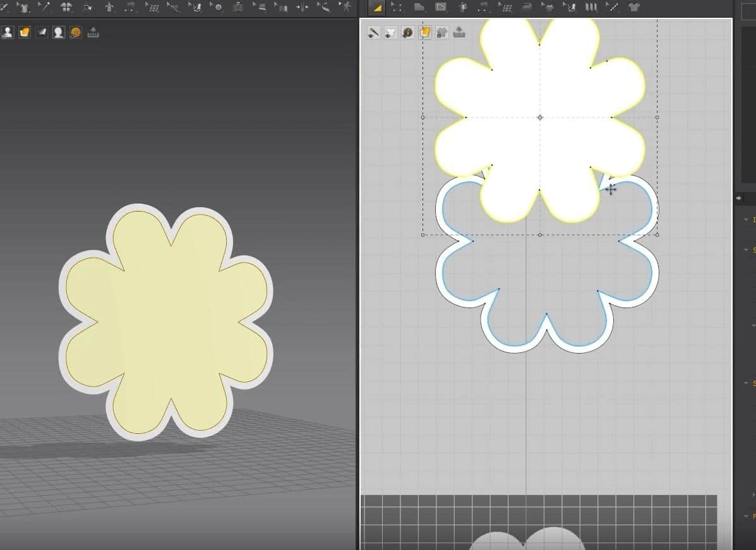Select the 2D grid texture edit tool
This screenshot has width=756, height=550.
505,7
